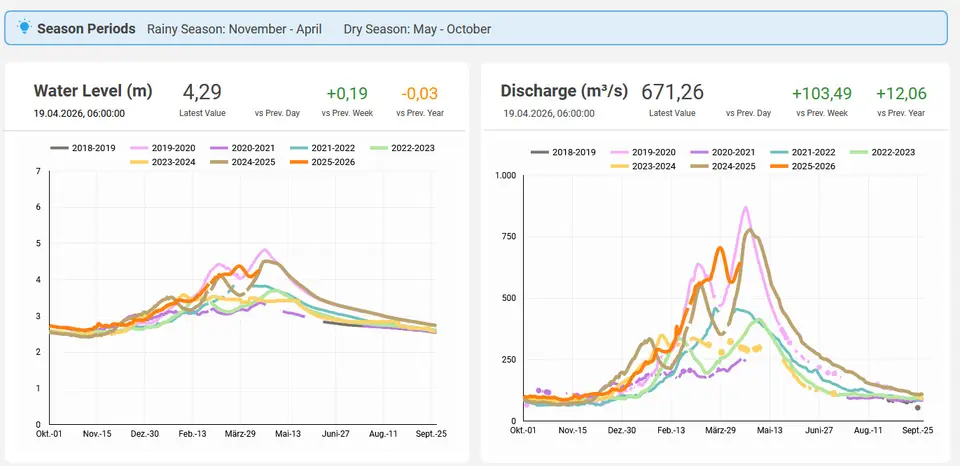Image resolution: width=960 pixels, height=466 pixels.
Task: Click Sept.-25 on Water Level x-axis
Action: tap(433, 434)
